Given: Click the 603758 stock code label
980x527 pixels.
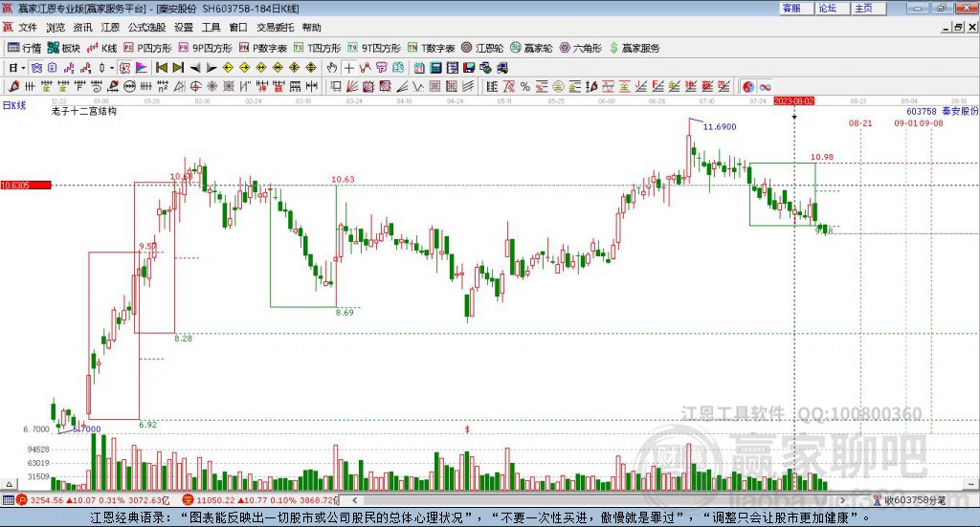Looking at the screenshot, I should (922, 111).
